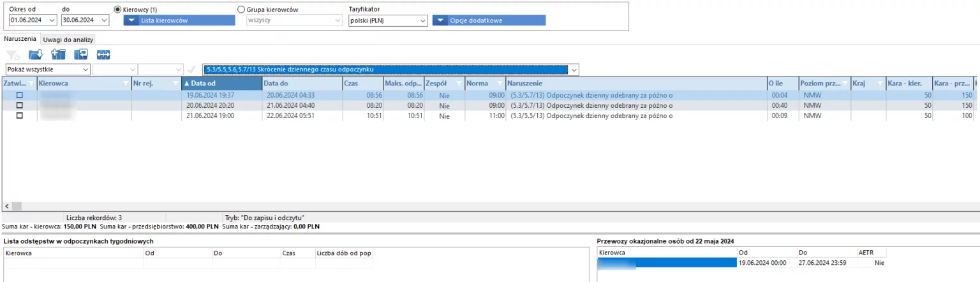
Task: Click the gray check mark icon beside filter combos
Action: tap(191, 70)
